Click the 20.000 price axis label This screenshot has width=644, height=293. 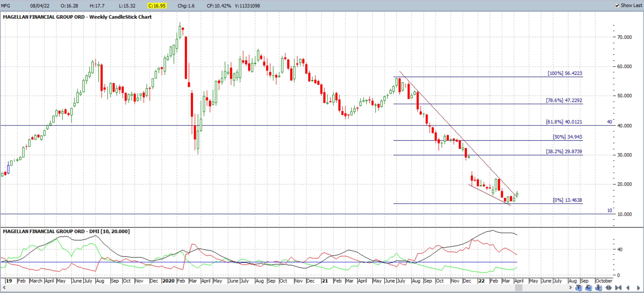(624, 184)
